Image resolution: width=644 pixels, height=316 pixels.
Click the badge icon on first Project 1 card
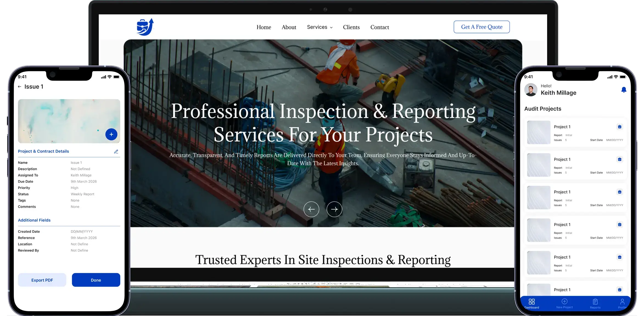click(620, 127)
